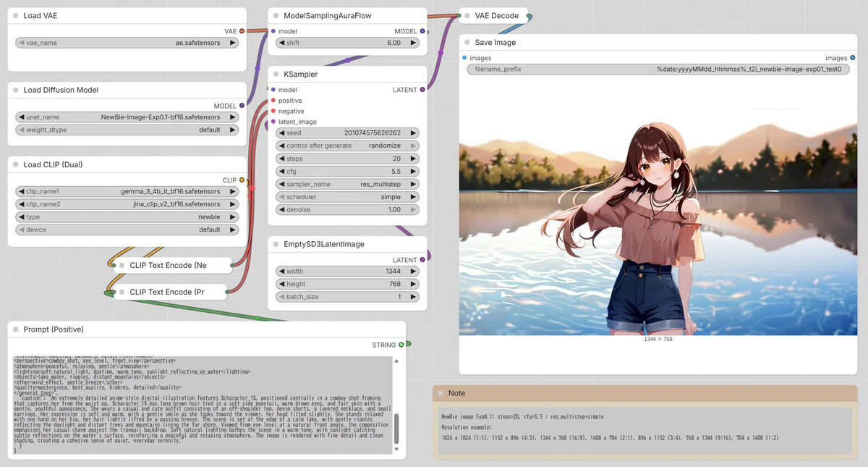The image size is (868, 467).
Task: Open clip_name2 dropdown with jina_clip_v2_bf16
Action: [x=127, y=204]
